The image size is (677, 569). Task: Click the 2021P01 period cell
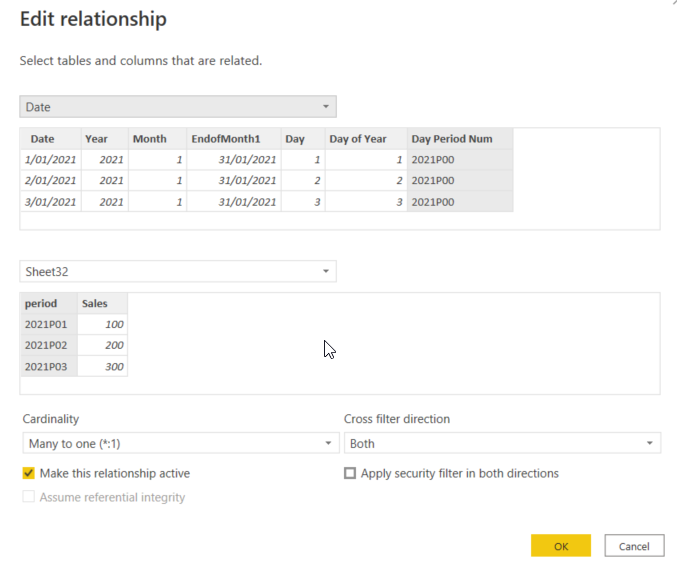point(49,324)
